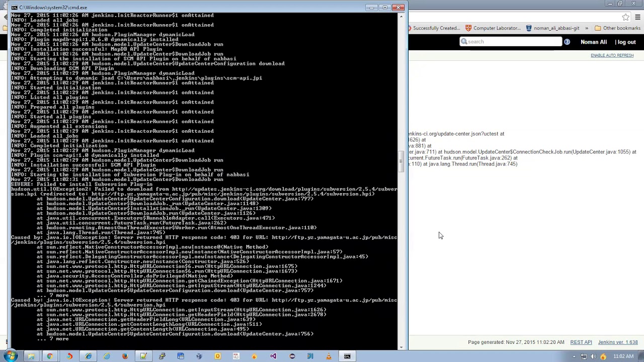This screenshot has height=362, width=644.
Task: Click the network icon in system tray
Action: tap(584, 356)
